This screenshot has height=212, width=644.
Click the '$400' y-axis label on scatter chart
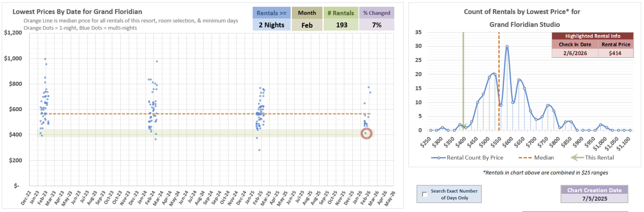coord(15,135)
